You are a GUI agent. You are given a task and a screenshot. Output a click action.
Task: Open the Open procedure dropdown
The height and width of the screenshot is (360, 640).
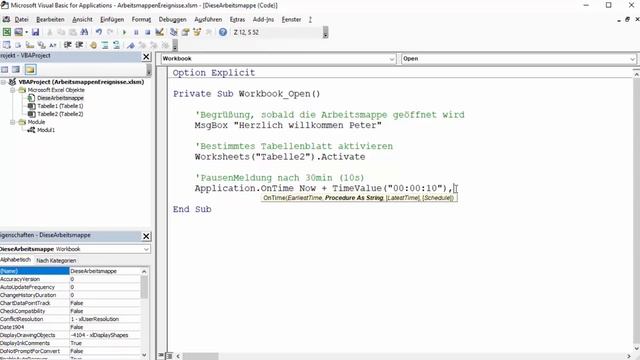632,59
